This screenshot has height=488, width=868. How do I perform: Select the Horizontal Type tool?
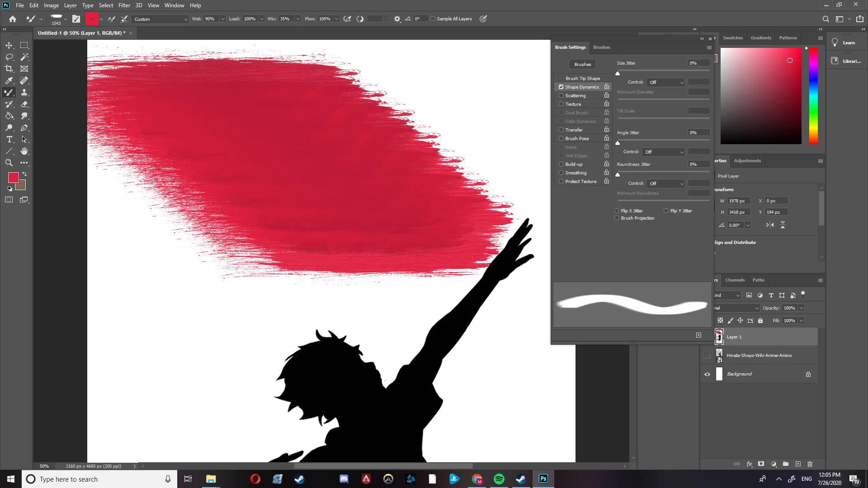[9, 139]
